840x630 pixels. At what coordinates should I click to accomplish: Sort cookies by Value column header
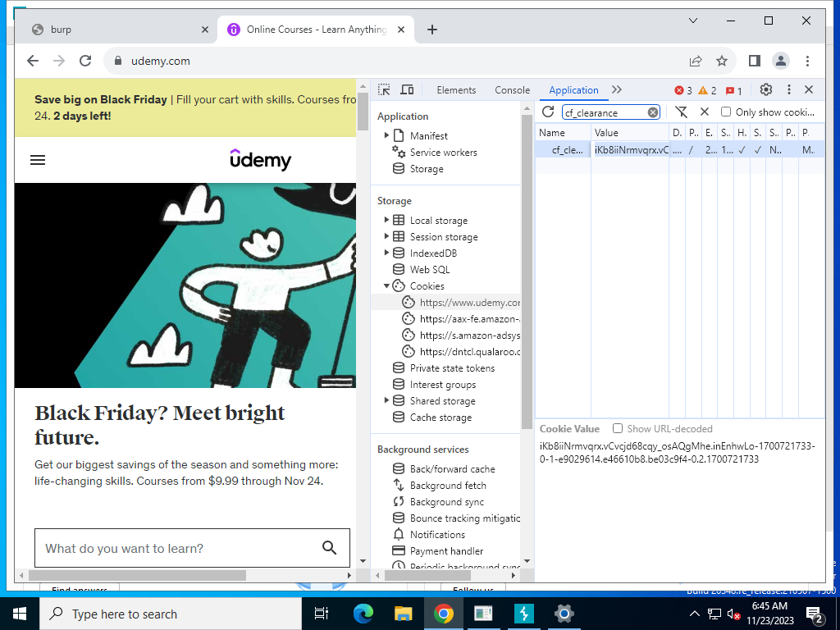630,132
